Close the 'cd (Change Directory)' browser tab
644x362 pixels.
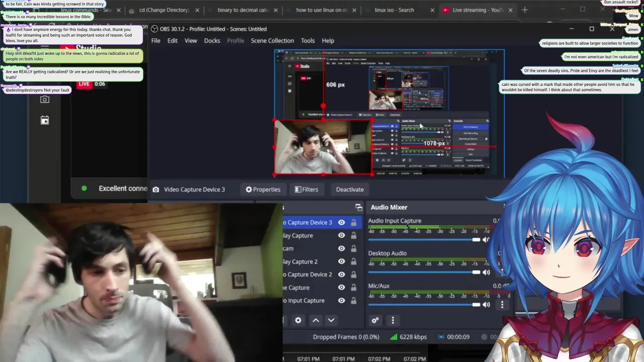coord(197,10)
